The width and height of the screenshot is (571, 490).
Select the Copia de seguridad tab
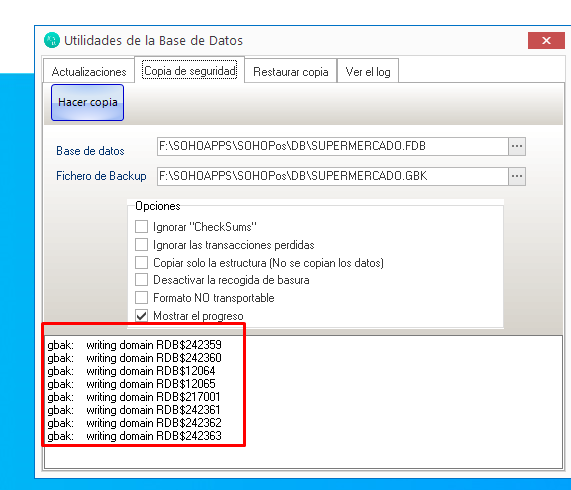[x=190, y=71]
